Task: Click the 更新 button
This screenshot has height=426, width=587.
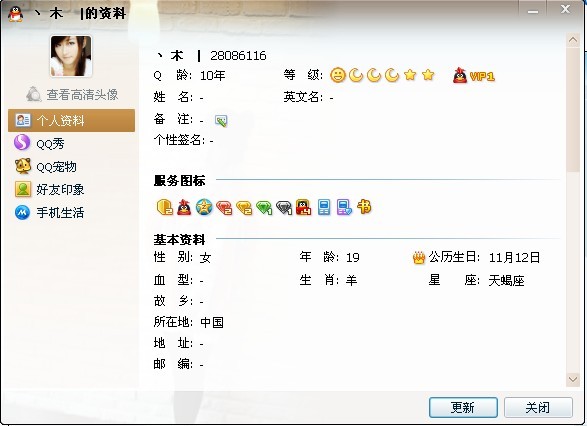Action: (x=463, y=407)
